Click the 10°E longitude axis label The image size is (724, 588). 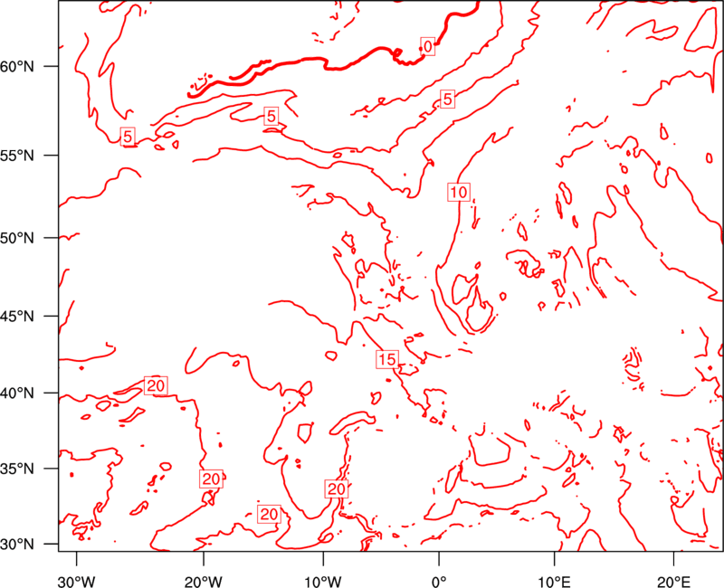554,582
